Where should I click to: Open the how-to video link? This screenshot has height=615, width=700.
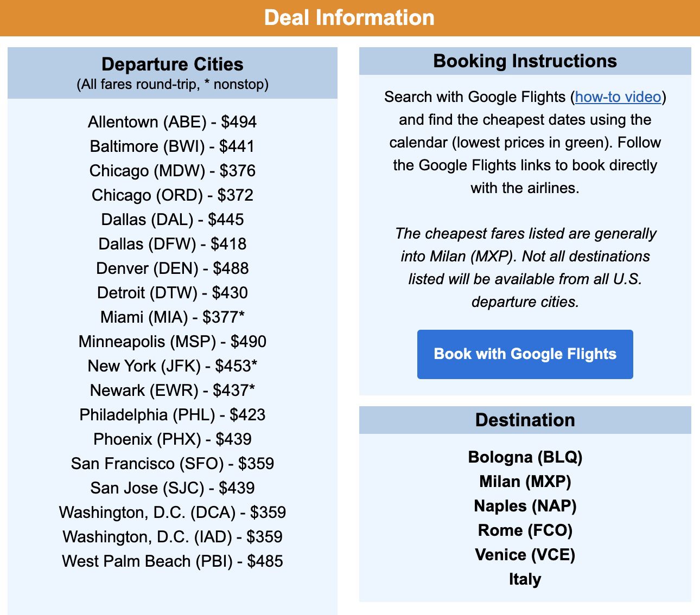coord(619,98)
